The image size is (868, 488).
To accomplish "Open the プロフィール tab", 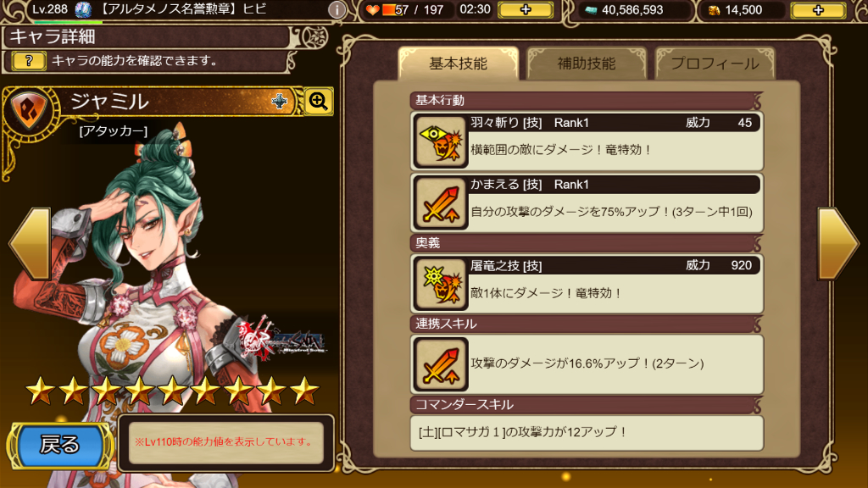I will 715,64.
